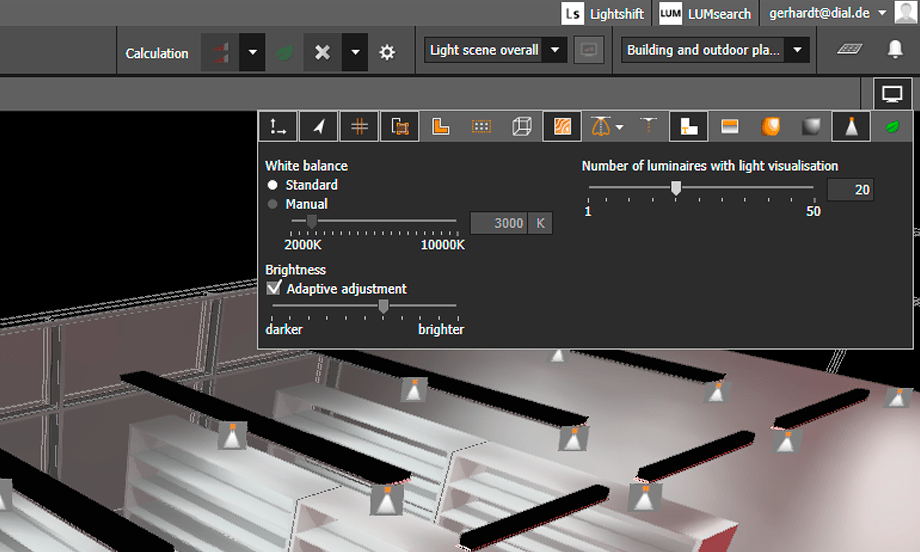
Task: Click the orange sphere rendering icon
Action: 770,127
